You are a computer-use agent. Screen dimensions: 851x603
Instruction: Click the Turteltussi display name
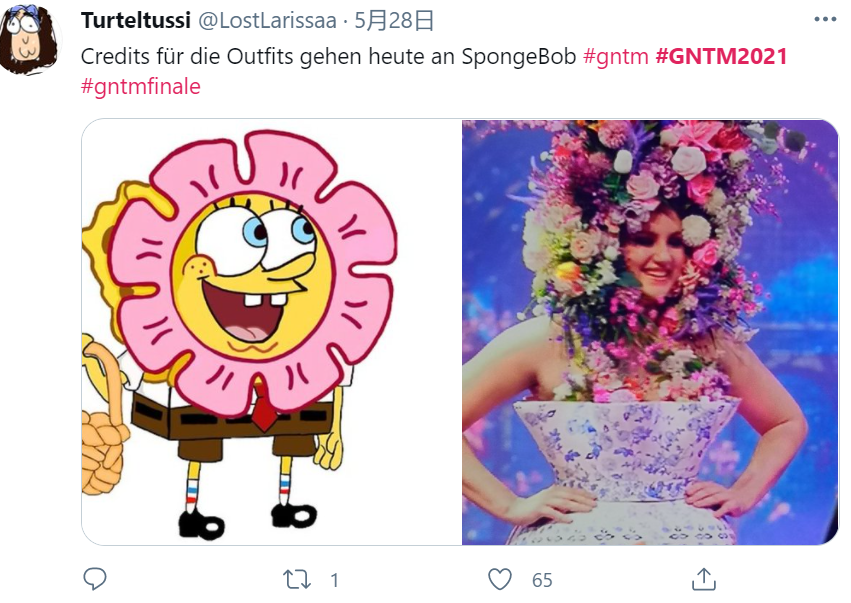tap(135, 21)
